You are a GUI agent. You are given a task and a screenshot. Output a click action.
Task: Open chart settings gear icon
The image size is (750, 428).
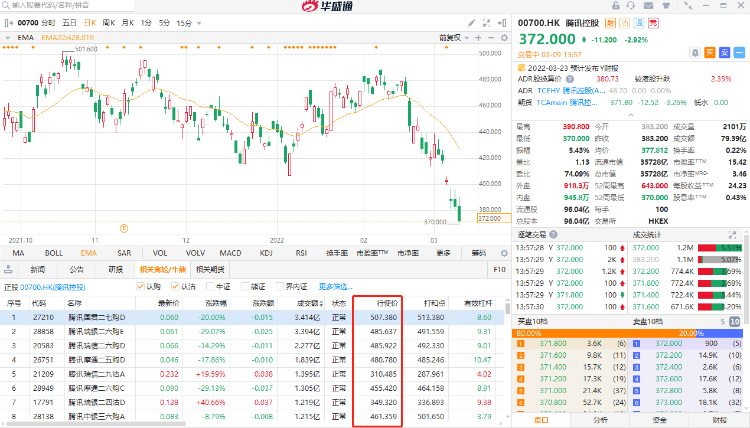click(504, 38)
